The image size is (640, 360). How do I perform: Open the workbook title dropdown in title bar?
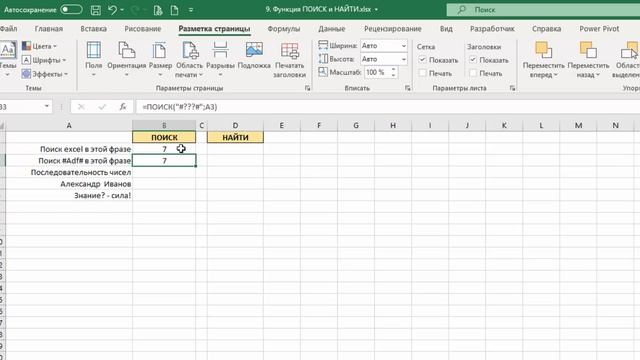[376, 9]
